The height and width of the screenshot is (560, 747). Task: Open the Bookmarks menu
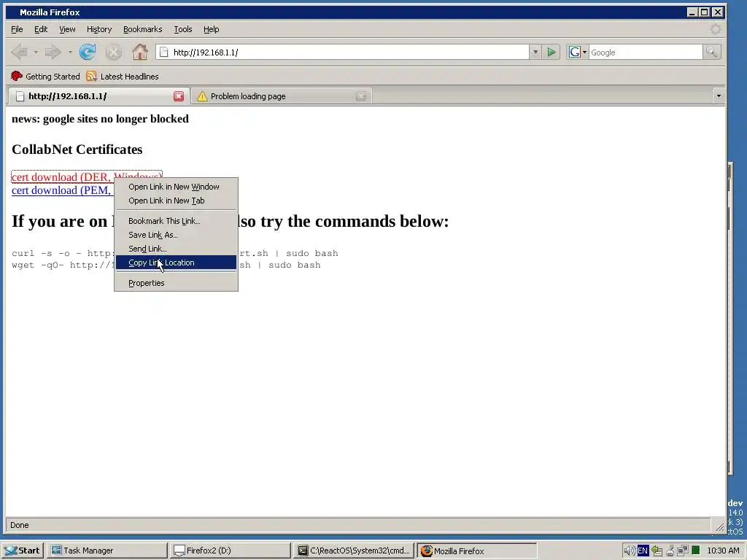pyautogui.click(x=142, y=29)
